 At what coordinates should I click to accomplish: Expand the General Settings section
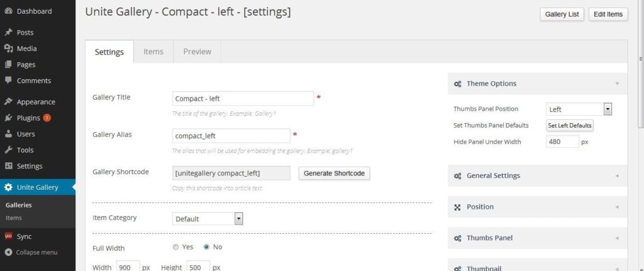pyautogui.click(x=538, y=175)
